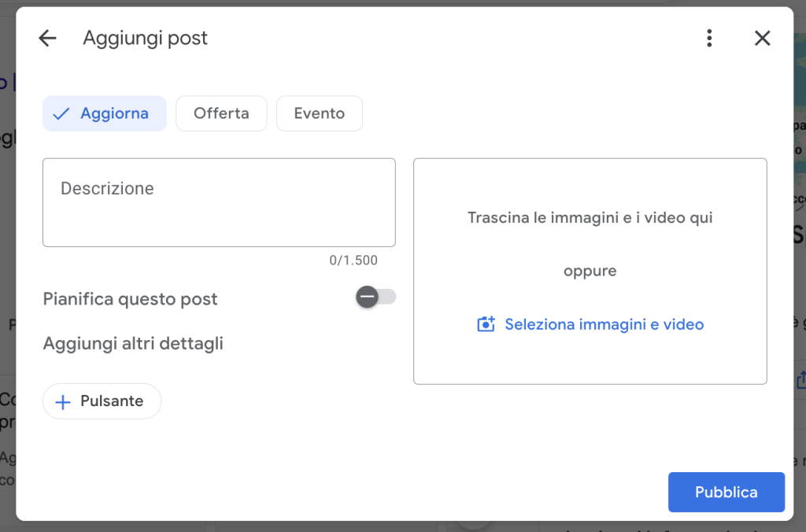Close the Aggiungi post dialog
Image resolution: width=806 pixels, height=532 pixels.
click(x=762, y=38)
